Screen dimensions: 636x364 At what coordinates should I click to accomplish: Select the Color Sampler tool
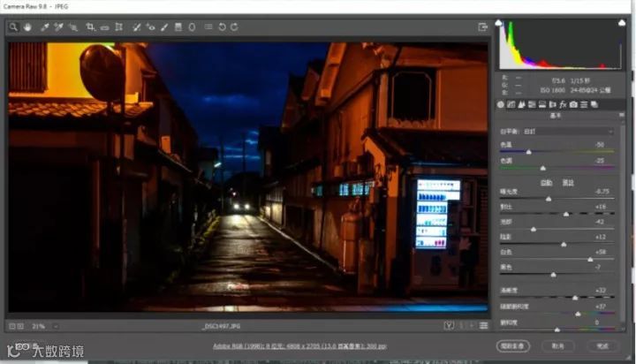click(59, 27)
